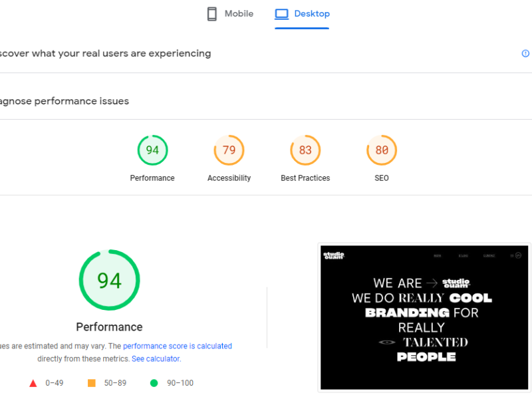Click the orange square 50–89 legend icon

tap(92, 383)
